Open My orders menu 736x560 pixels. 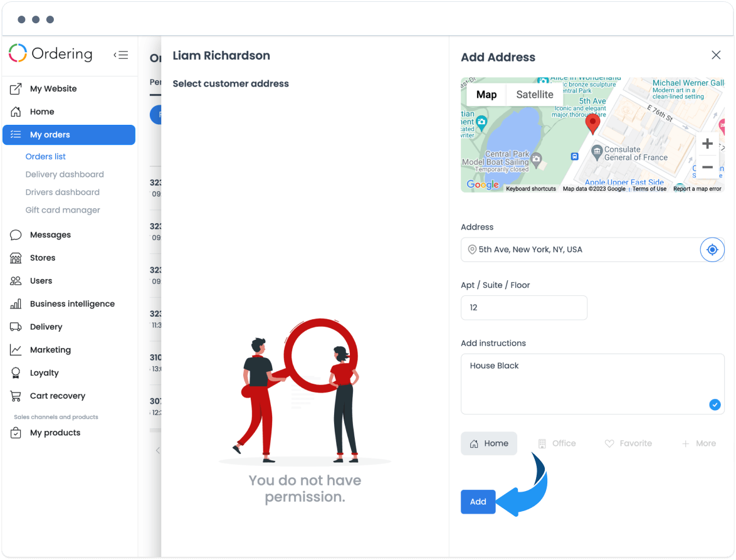69,135
